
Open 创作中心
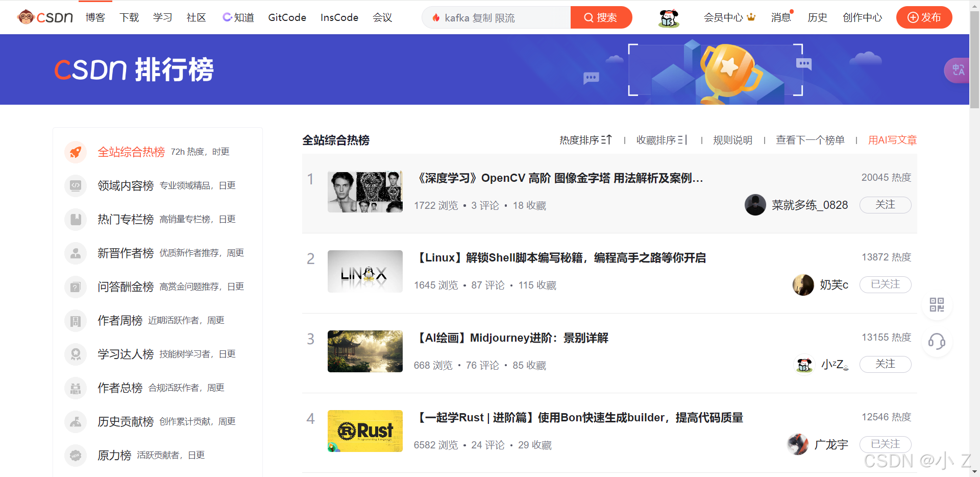[862, 17]
